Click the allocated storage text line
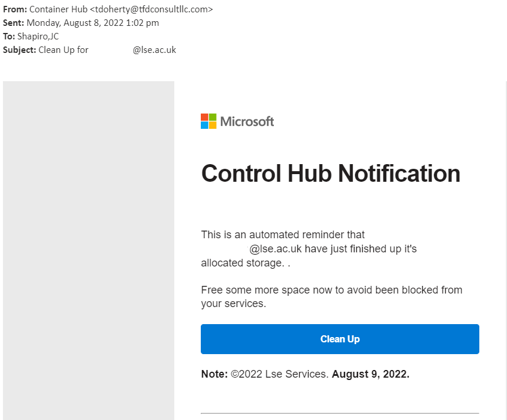 tap(242, 263)
